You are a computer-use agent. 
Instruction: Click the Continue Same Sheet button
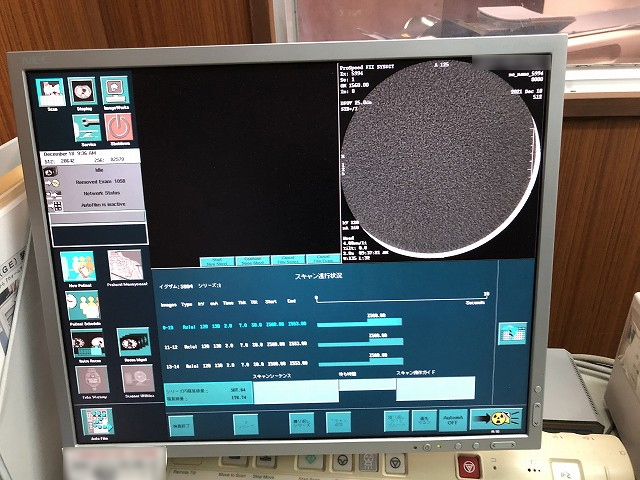(253, 261)
